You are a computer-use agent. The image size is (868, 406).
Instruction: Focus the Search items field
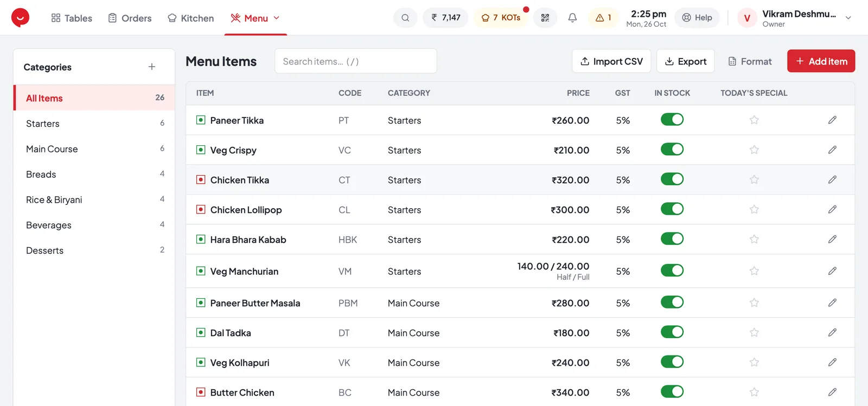(356, 61)
